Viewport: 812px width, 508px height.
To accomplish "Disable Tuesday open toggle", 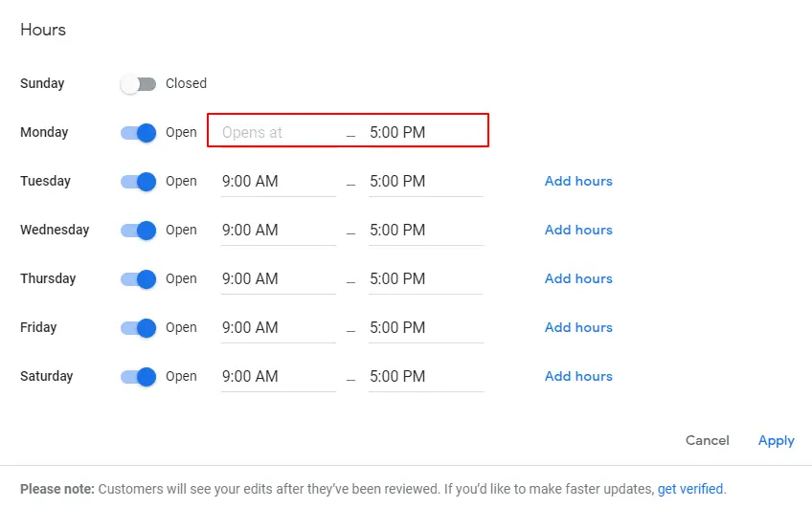I will pos(138,182).
